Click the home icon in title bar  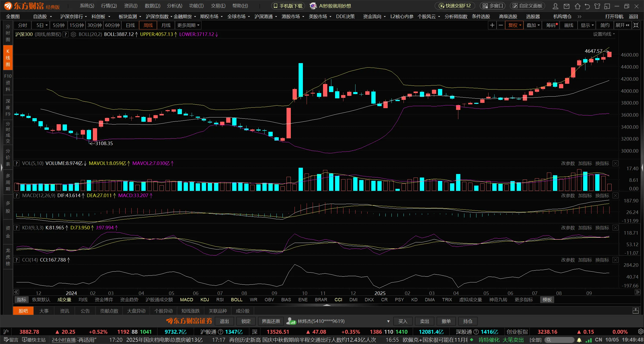578,6
